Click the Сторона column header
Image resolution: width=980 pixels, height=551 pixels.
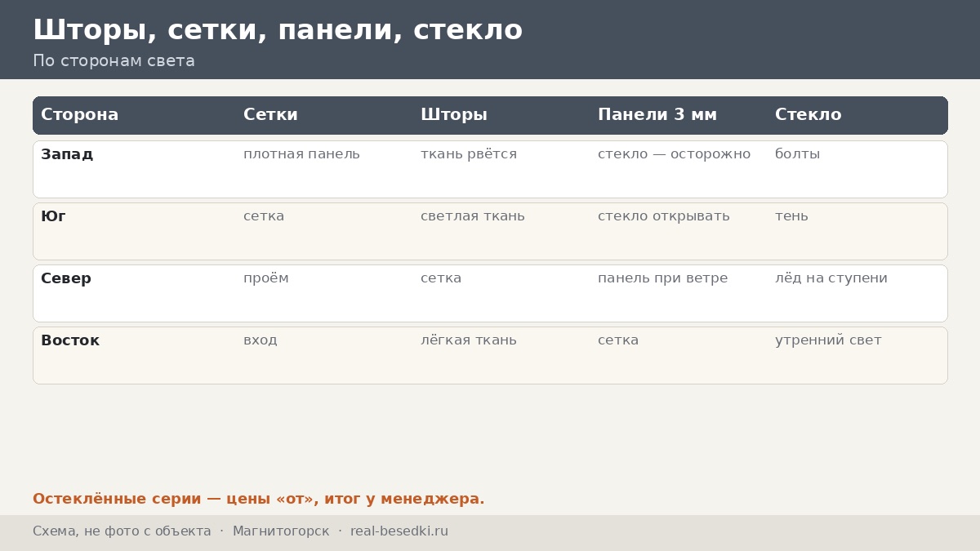[x=80, y=115]
